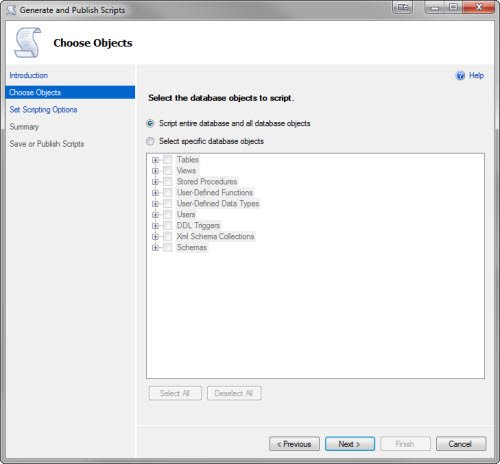Click the script scroll wizard icon
The height and width of the screenshot is (464, 500).
point(28,43)
